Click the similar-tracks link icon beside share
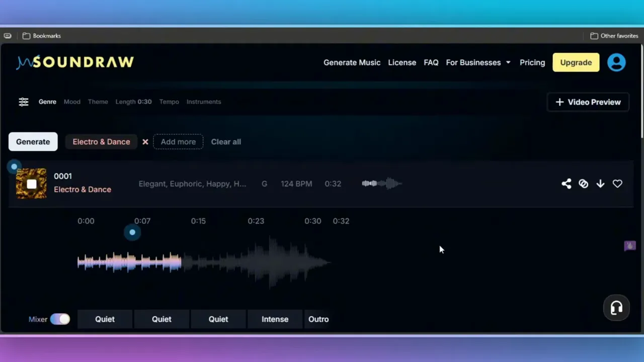The height and width of the screenshot is (362, 644). tap(583, 184)
